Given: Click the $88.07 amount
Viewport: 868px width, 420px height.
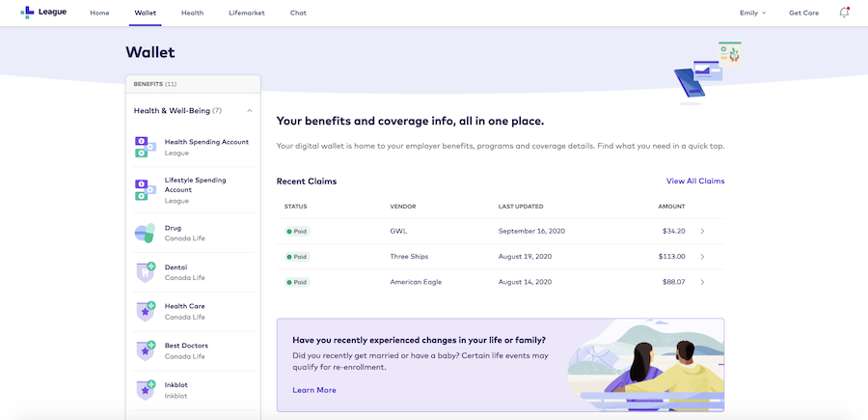Looking at the screenshot, I should 674,282.
